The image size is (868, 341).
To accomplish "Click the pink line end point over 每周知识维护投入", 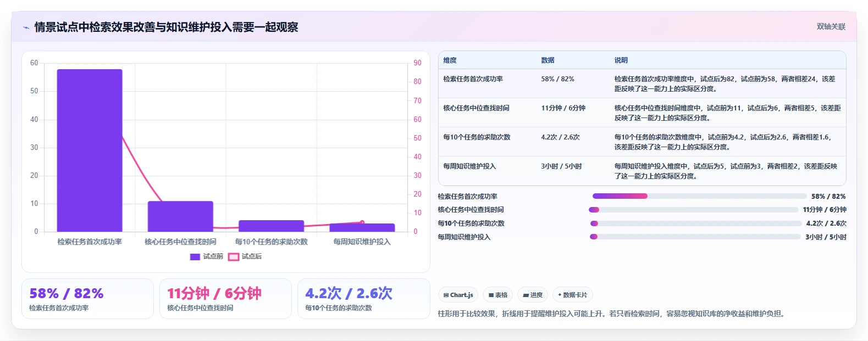I will [x=362, y=222].
